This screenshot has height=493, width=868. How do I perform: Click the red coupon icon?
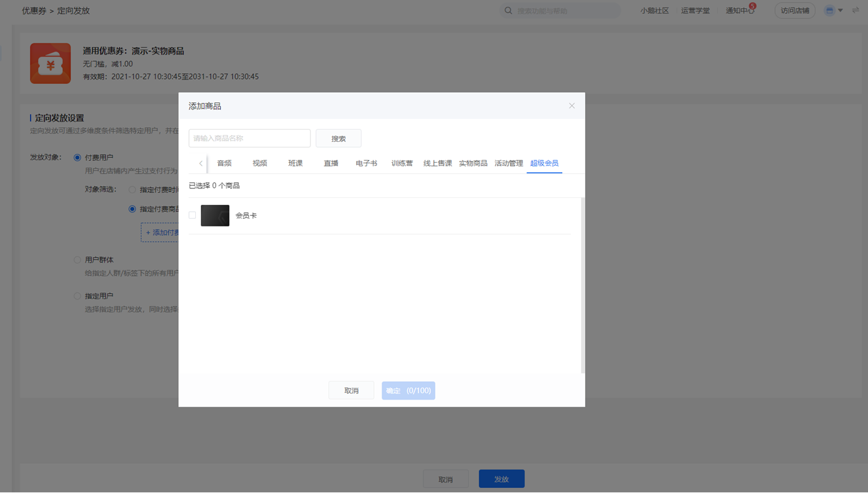coord(50,64)
